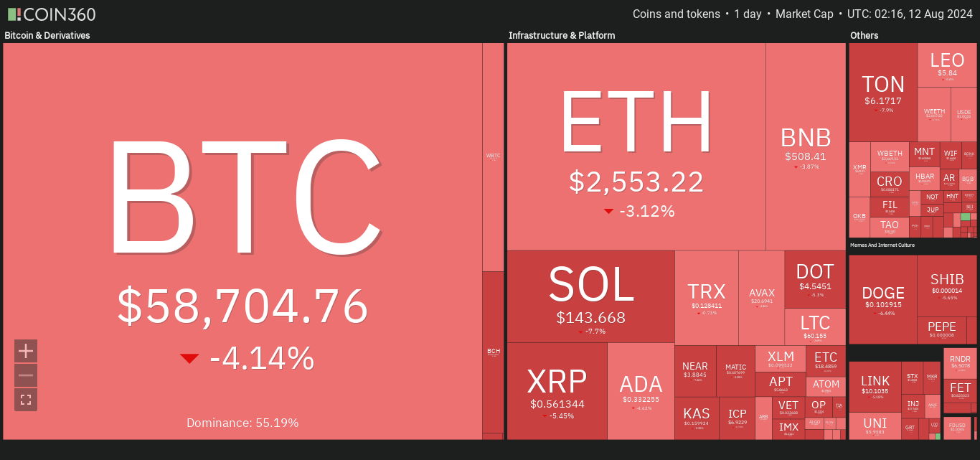980x460 pixels.
Task: Click the BNB tile
Action: 806,146
